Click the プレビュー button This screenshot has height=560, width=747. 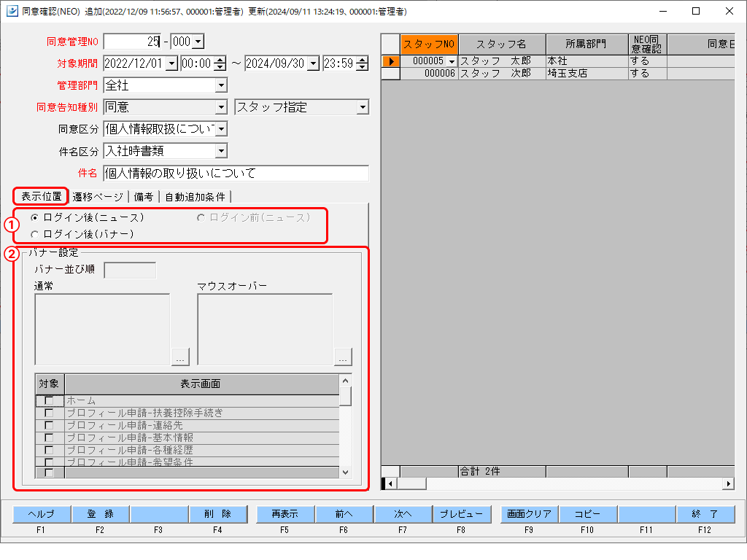tap(461, 515)
